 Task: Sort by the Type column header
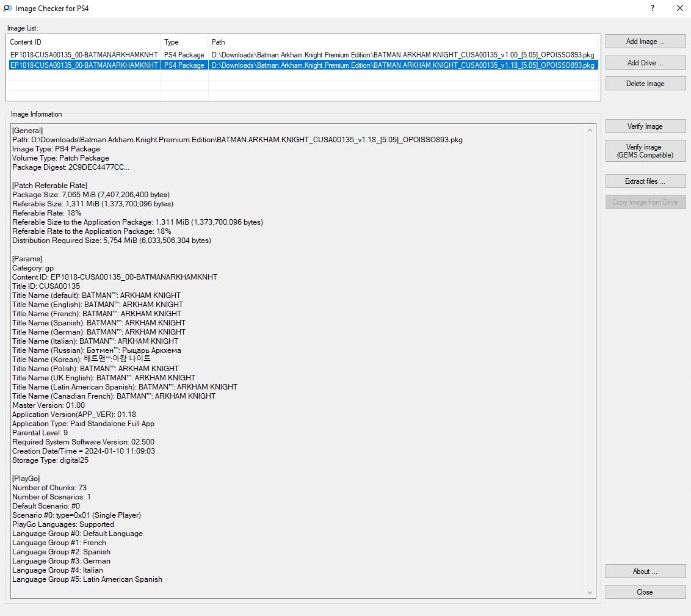(x=184, y=42)
